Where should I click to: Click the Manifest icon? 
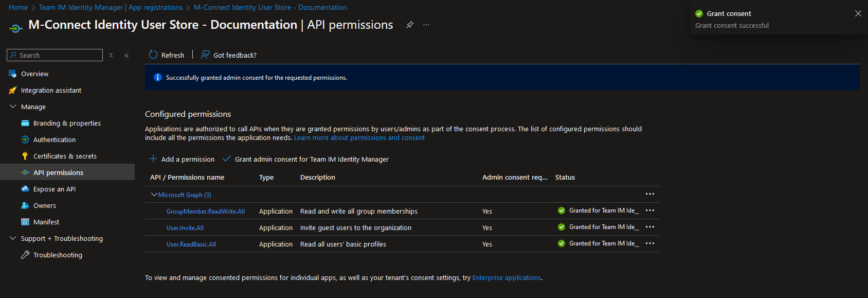pos(25,222)
